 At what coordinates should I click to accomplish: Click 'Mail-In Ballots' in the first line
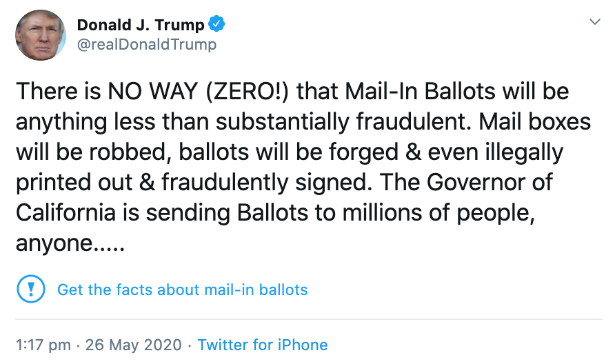pos(420,92)
